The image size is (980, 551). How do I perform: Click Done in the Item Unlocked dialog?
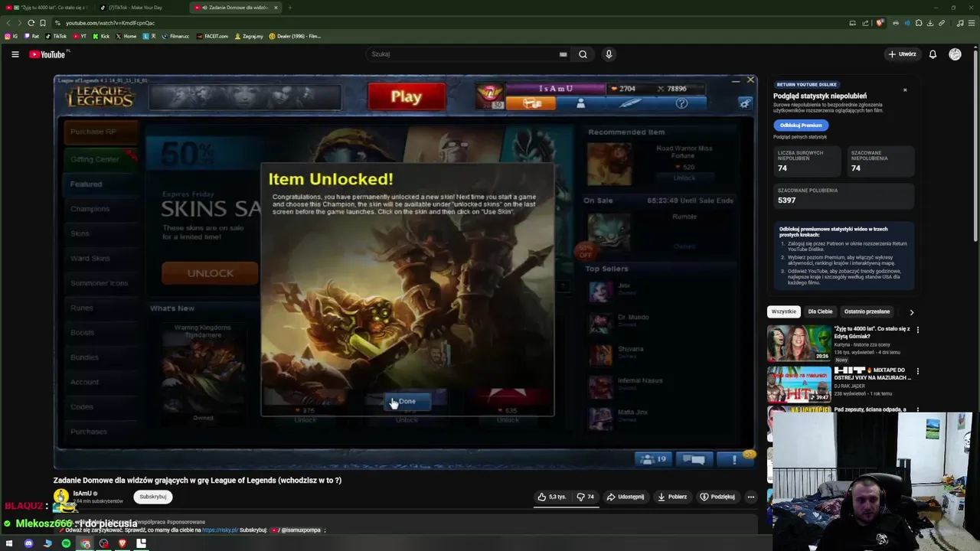(407, 401)
